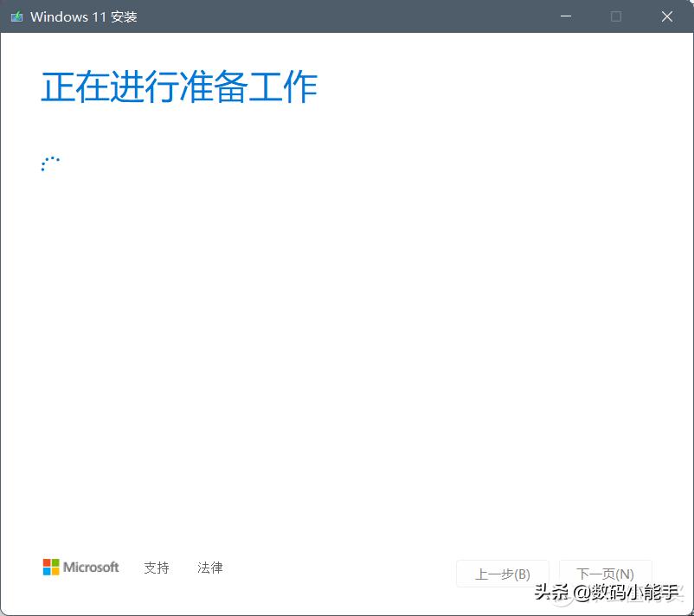Image resolution: width=694 pixels, height=616 pixels.
Task: Select the heading 正在进行准备工作
Action: (178, 87)
